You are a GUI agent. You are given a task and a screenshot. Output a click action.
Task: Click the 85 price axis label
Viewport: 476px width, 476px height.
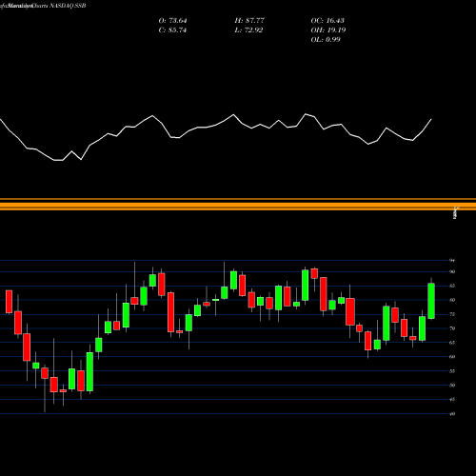tap(452, 286)
